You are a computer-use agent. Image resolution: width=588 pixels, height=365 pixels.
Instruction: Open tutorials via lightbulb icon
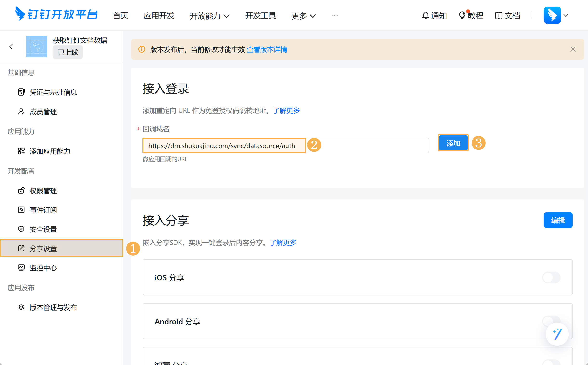click(462, 15)
